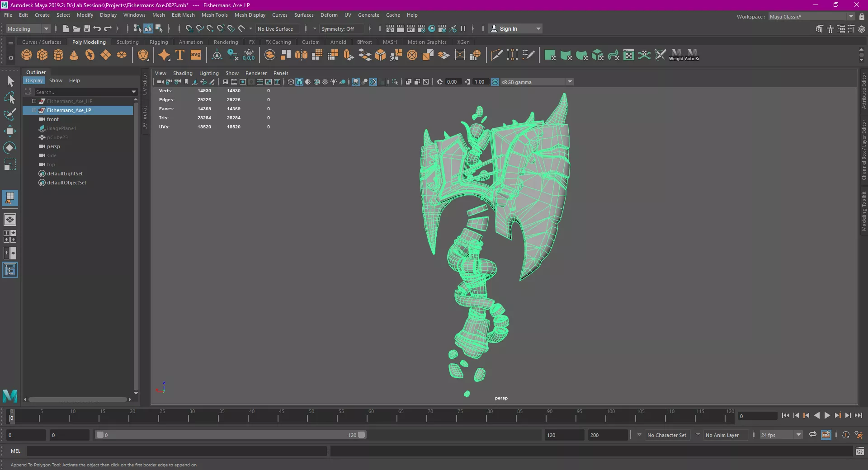Viewport: 868px width, 470px height.
Task: Toggle smooth shade all in viewport
Action: pos(299,82)
